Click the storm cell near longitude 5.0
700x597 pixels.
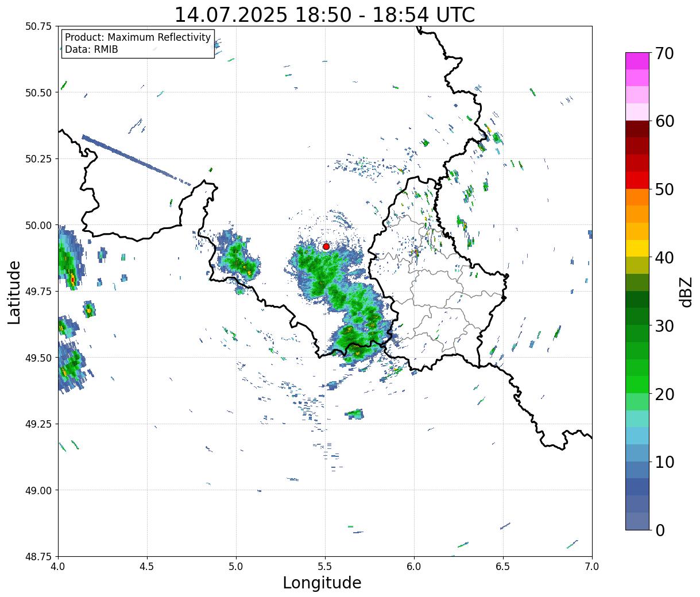point(238,256)
